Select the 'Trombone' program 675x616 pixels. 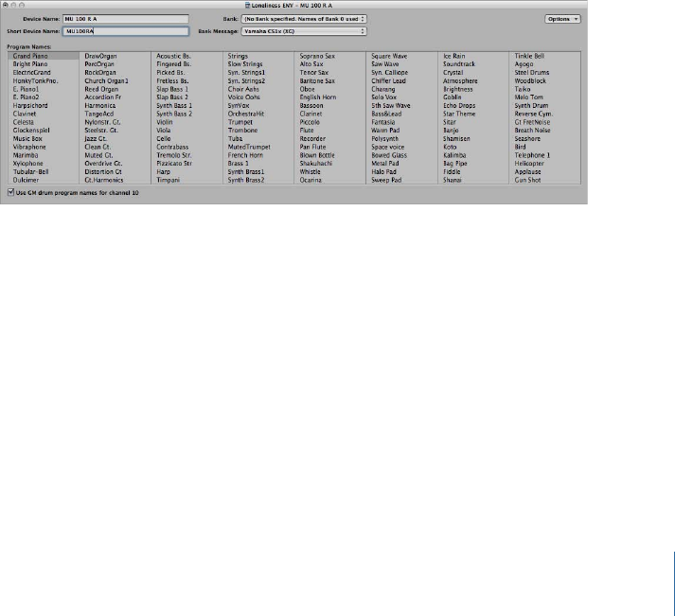click(242, 131)
